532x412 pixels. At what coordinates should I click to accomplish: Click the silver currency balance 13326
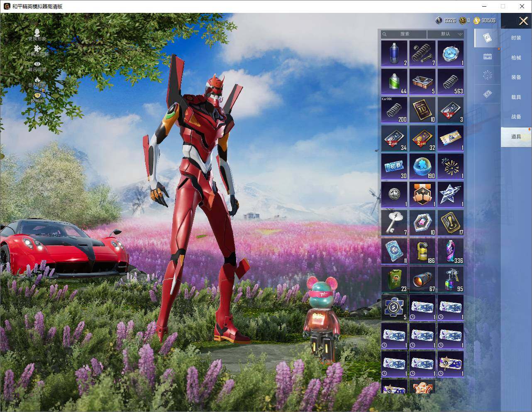[x=446, y=20]
